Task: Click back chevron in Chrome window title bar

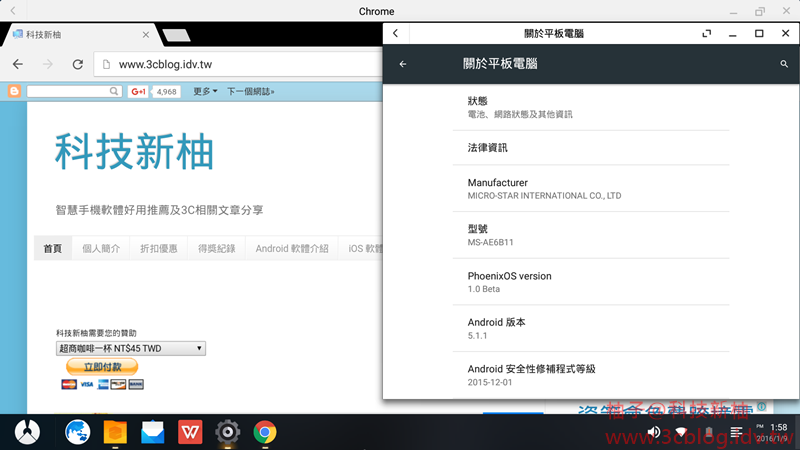Action: [x=13, y=11]
